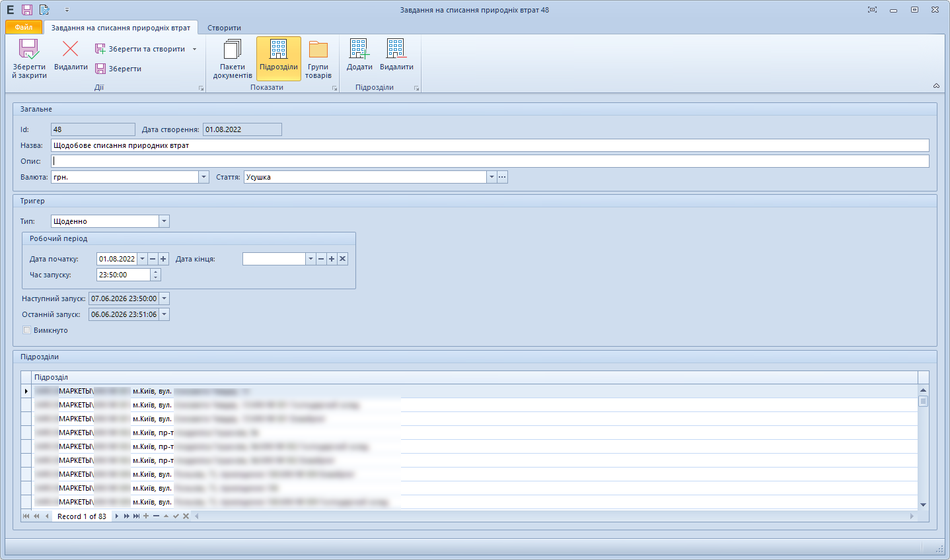Click Зберегти й закрити ribbon button
Screen dimensions: 950x560
pyautogui.click(x=29, y=59)
